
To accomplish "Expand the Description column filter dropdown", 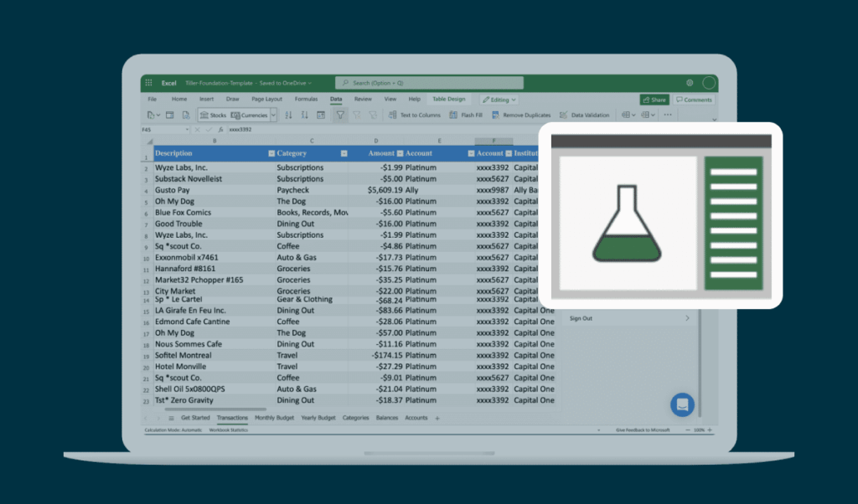I will tap(271, 154).
